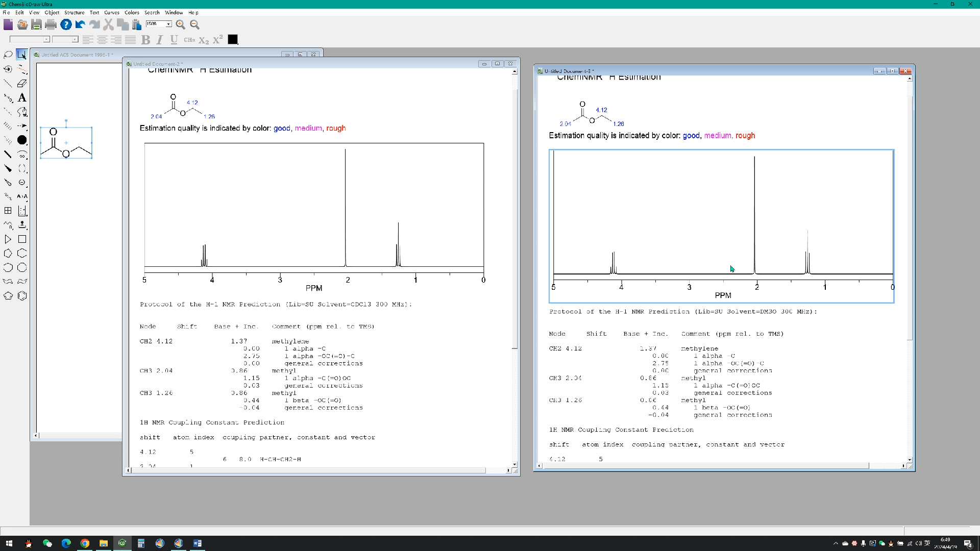This screenshot has width=980, height=551.
Task: Toggle Bold text formatting
Action: [x=145, y=40]
